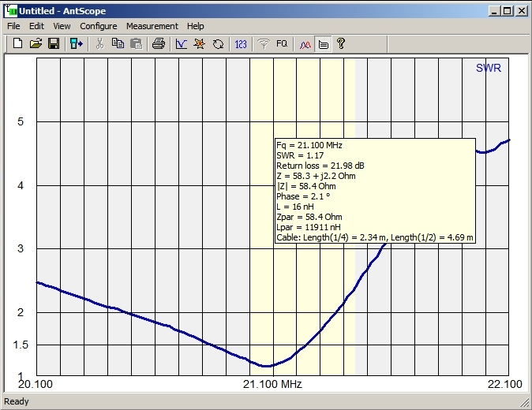Click the 'SWR = 1.17' tooltip line

pyautogui.click(x=300, y=155)
